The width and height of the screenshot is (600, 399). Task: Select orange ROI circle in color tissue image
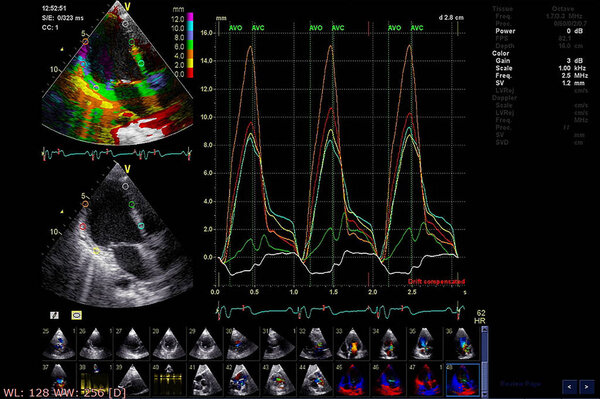pyautogui.click(x=85, y=41)
